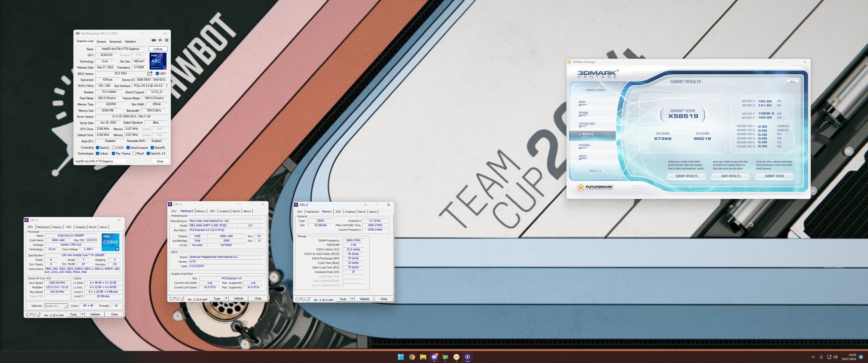Open Bench tab in CPU-Z Mainboard window
This screenshot has width=868, height=363.
(236, 211)
